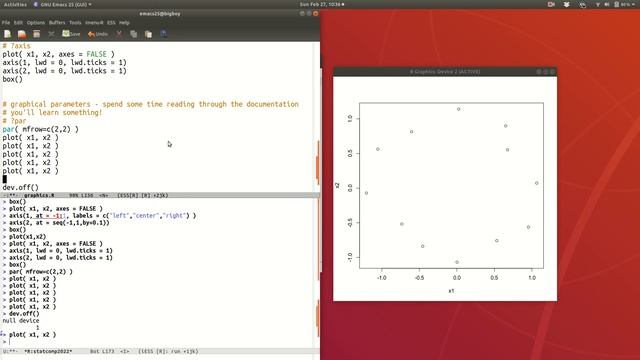Minimize the Emacs window

[302, 13]
